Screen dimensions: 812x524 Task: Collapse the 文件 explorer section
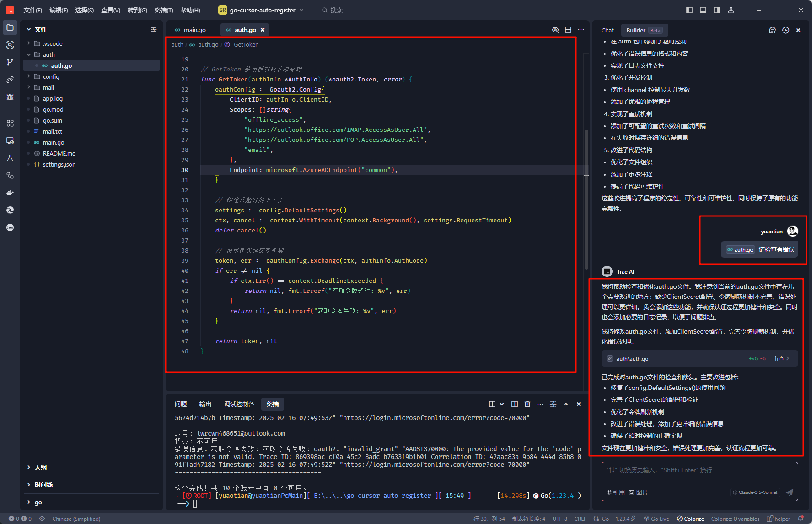(x=29, y=29)
